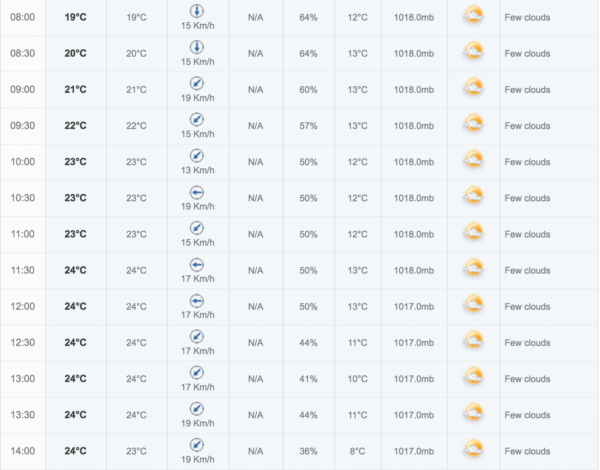Select the few clouds icon at 09:30
The image size is (600, 470).
coord(473,124)
